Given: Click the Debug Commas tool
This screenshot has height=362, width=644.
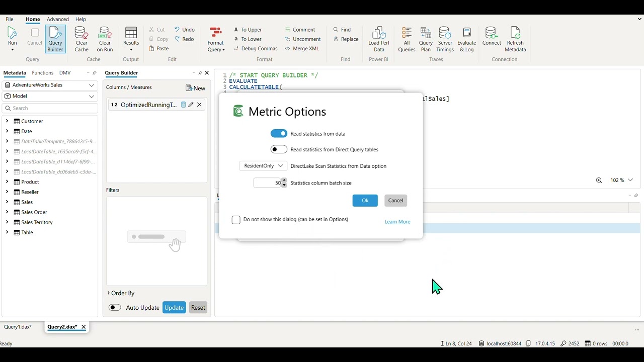Looking at the screenshot, I should [256, 49].
